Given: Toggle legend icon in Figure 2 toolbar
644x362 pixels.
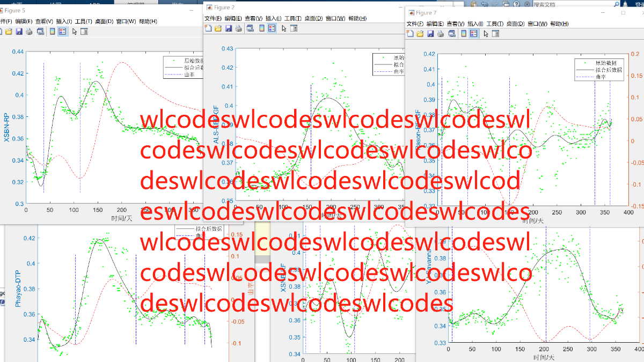Looking at the screenshot, I should click(272, 28).
